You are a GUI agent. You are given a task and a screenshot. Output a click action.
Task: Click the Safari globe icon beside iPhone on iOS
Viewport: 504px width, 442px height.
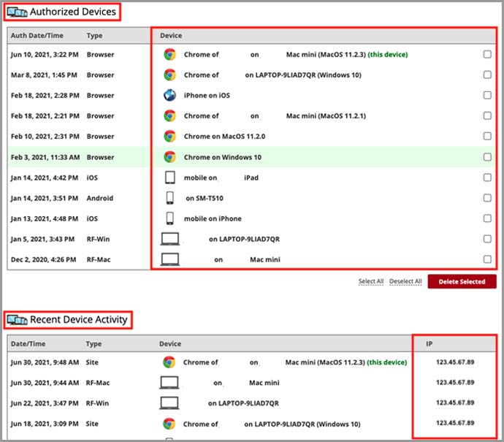click(x=169, y=95)
